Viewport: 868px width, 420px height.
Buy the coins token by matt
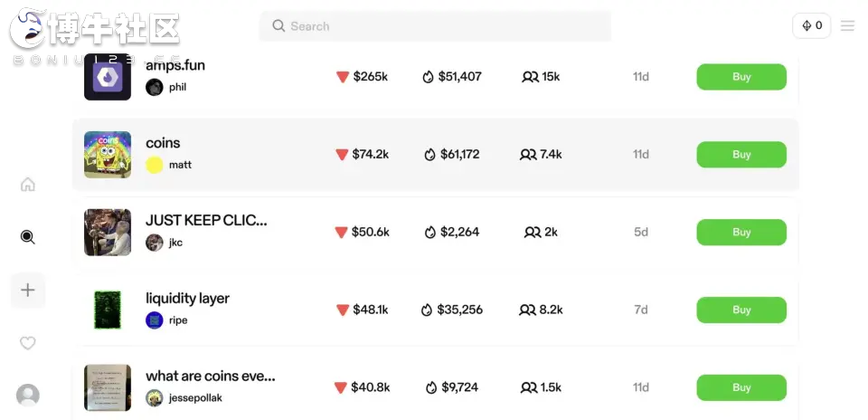741,154
